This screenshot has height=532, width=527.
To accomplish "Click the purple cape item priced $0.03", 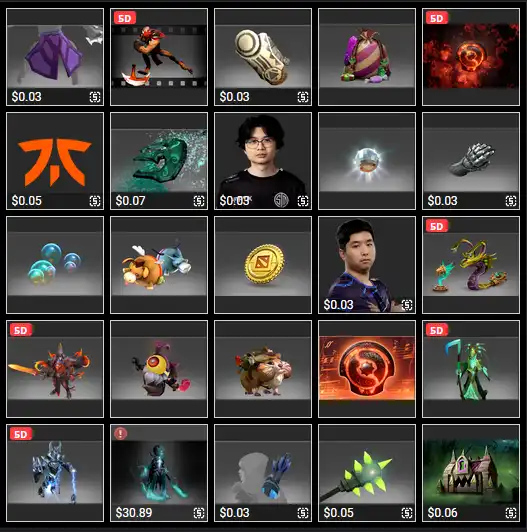I will [55, 57].
